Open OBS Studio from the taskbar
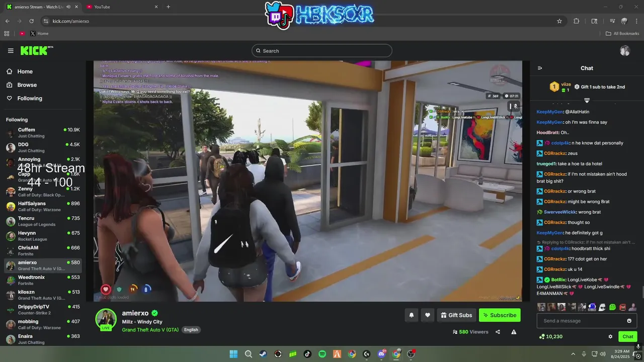The height and width of the screenshot is (362, 644). tap(411, 354)
